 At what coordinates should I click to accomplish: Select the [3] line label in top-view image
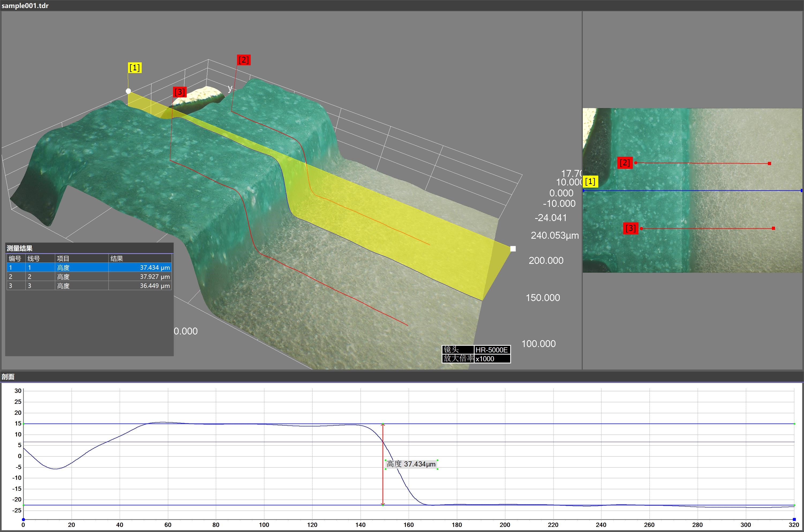pyautogui.click(x=630, y=228)
